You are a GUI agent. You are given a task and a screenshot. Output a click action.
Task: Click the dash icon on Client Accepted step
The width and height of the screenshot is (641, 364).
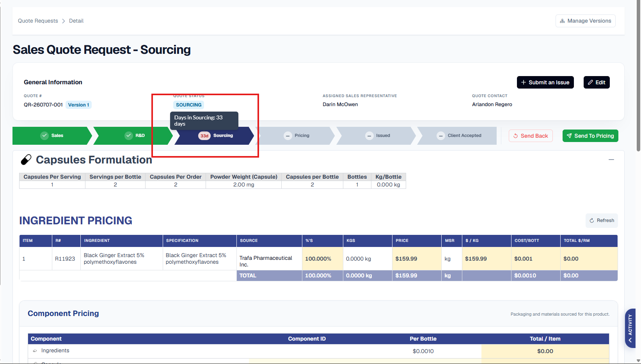pyautogui.click(x=441, y=136)
